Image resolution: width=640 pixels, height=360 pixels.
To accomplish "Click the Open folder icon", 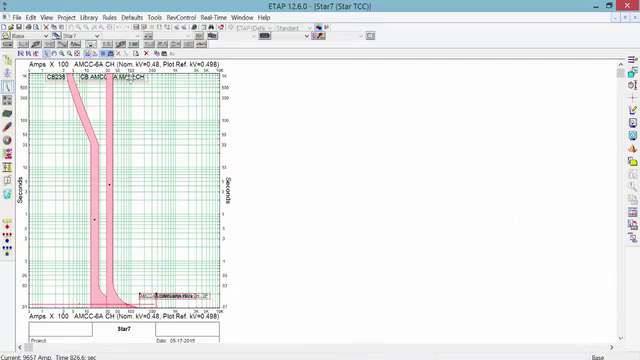I will coord(11,27).
